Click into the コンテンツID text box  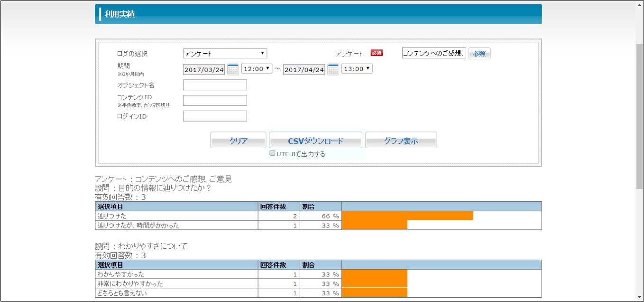(x=215, y=100)
